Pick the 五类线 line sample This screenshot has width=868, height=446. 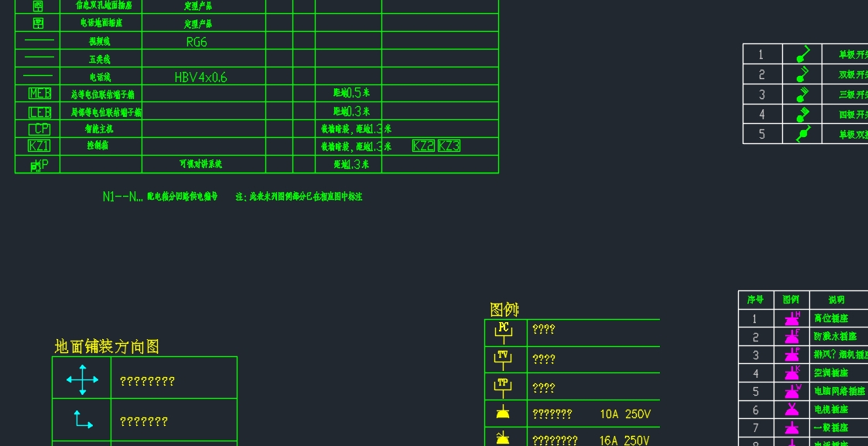coord(39,57)
